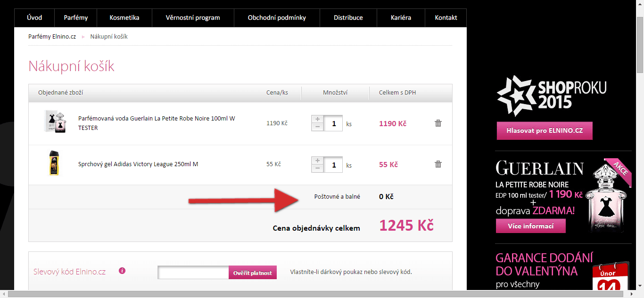The image size is (644, 298).
Task: Open Úvod menu item
Action: click(x=34, y=18)
